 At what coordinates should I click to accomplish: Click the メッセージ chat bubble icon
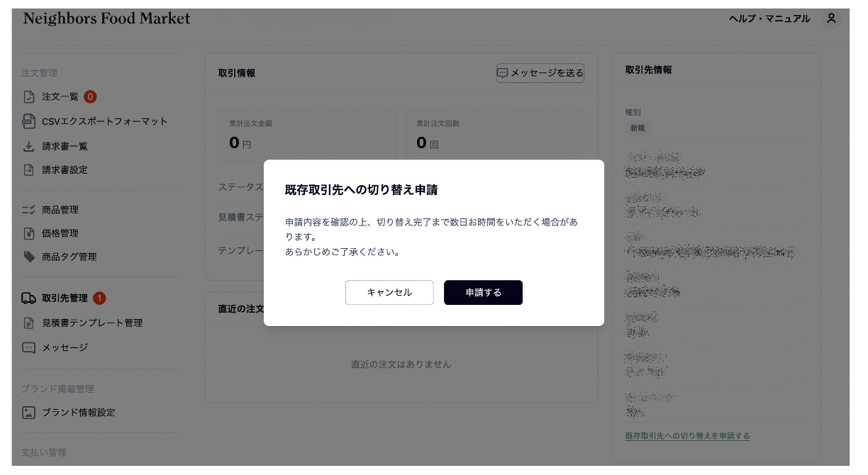pyautogui.click(x=29, y=347)
